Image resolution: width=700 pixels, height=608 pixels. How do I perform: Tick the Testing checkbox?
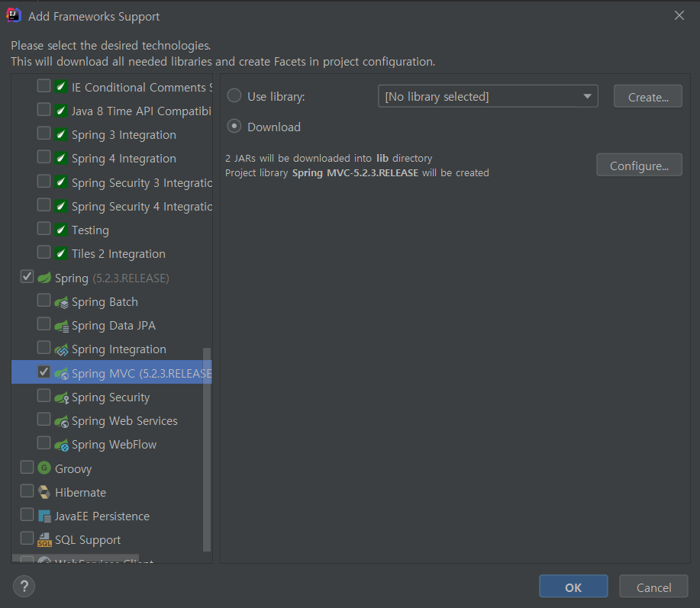(44, 228)
